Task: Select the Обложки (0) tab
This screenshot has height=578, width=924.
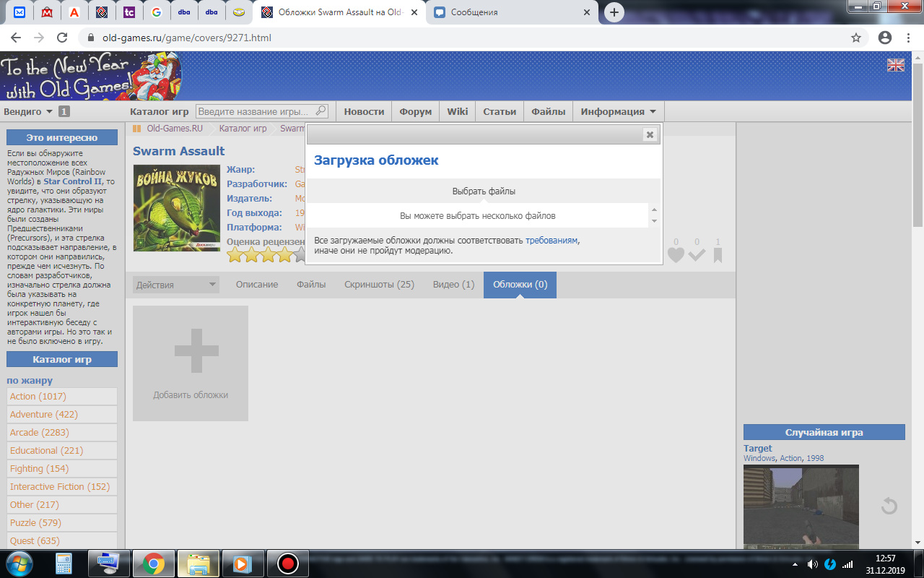Action: (520, 285)
